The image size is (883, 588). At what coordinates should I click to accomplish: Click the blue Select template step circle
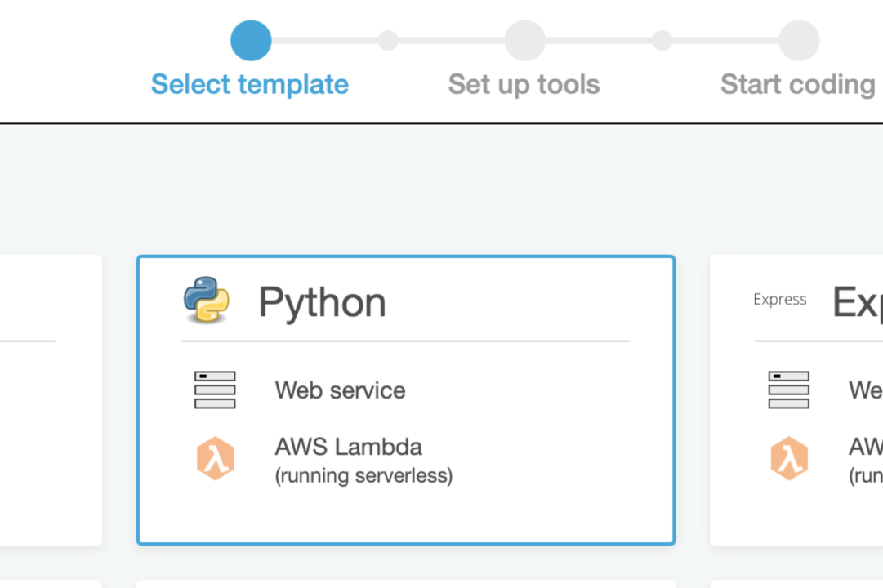(x=251, y=41)
